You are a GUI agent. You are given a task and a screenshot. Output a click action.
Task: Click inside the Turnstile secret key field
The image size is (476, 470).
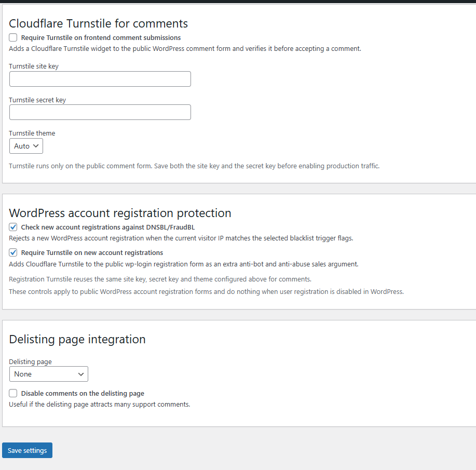[100, 112]
